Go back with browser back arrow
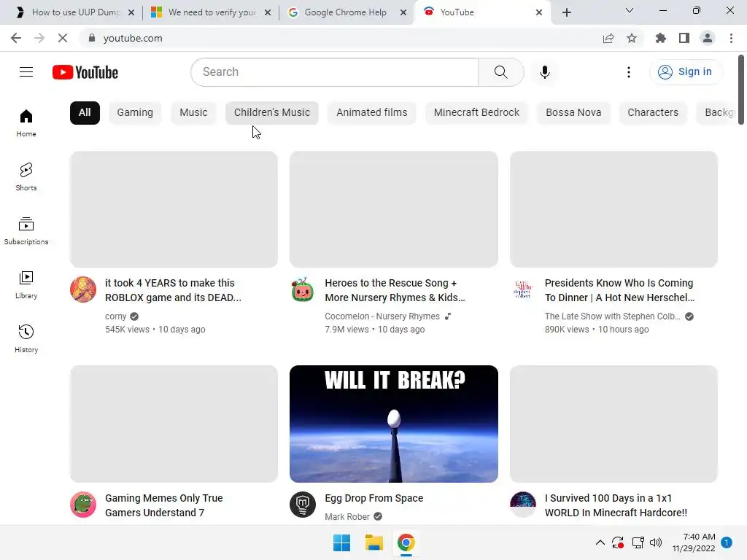Image resolution: width=747 pixels, height=560 pixels. point(16,38)
